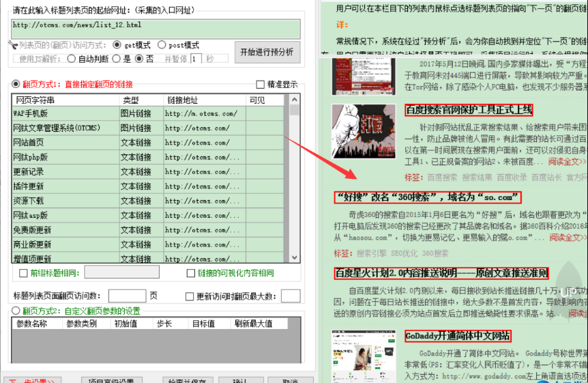The image size is (588, 383).
Task: Click the http://m.otcms.com/ link address cell
Action: coord(205,113)
